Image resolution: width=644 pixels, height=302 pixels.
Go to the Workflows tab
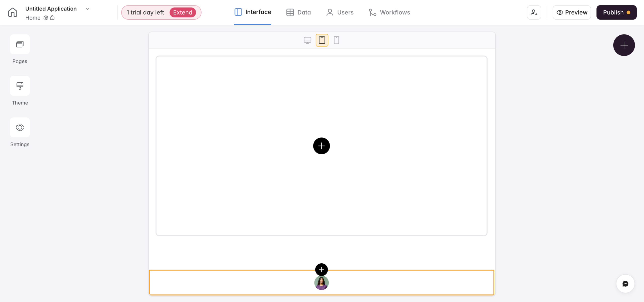point(389,12)
